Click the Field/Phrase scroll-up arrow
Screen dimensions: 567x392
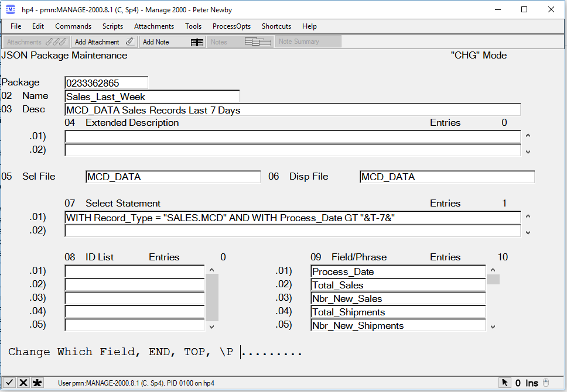tap(493, 270)
